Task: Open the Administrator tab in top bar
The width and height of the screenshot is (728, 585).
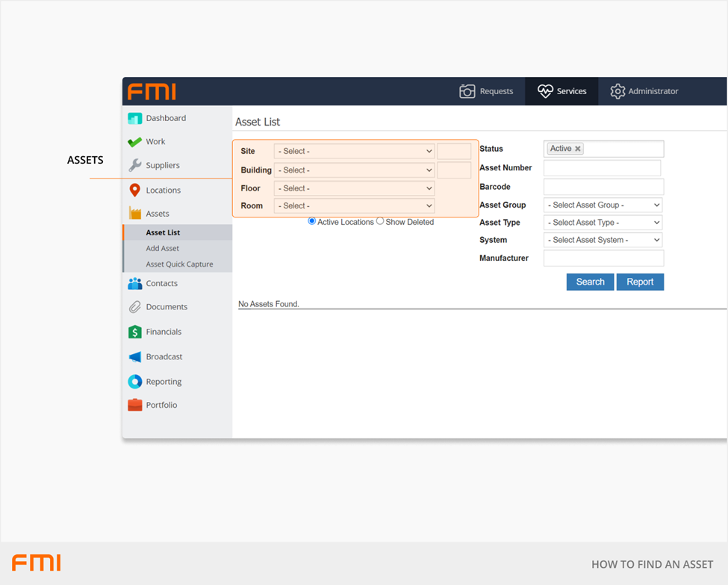Action: [644, 91]
